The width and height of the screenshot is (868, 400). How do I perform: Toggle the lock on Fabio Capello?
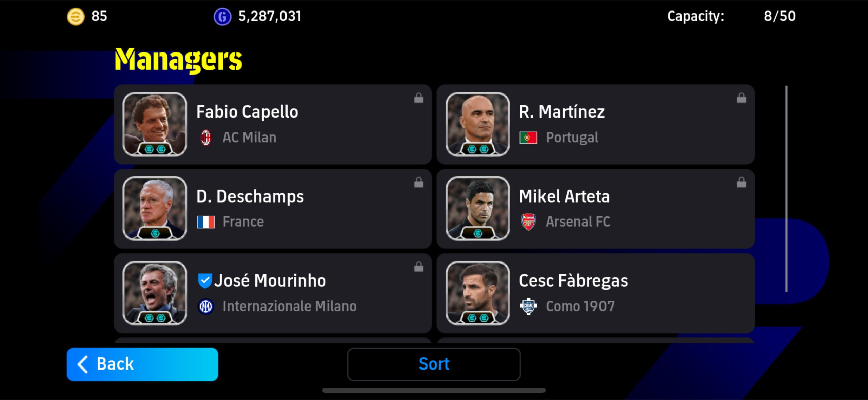(419, 98)
